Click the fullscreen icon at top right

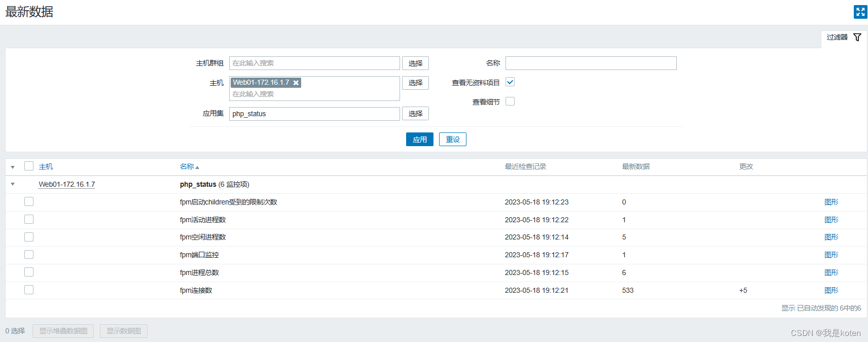point(860,12)
